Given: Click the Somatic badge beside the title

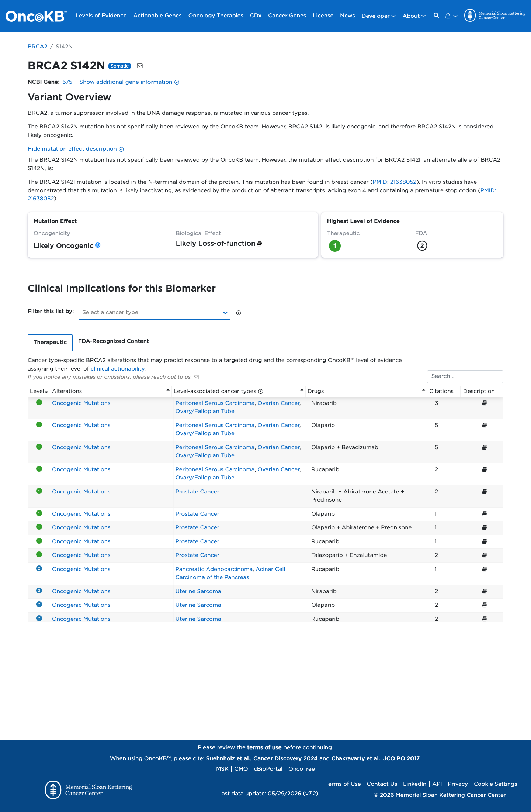Looking at the screenshot, I should (119, 66).
